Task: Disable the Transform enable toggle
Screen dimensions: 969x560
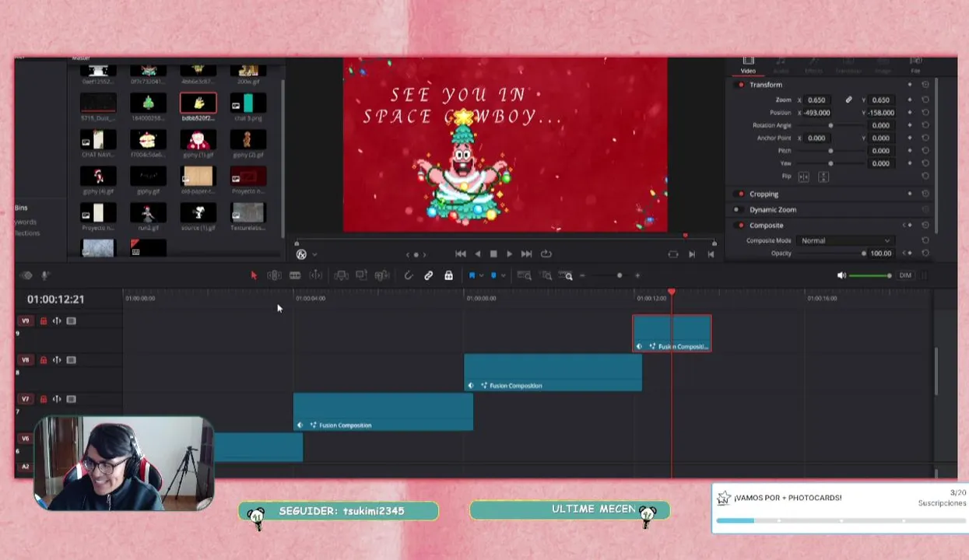Action: [740, 85]
